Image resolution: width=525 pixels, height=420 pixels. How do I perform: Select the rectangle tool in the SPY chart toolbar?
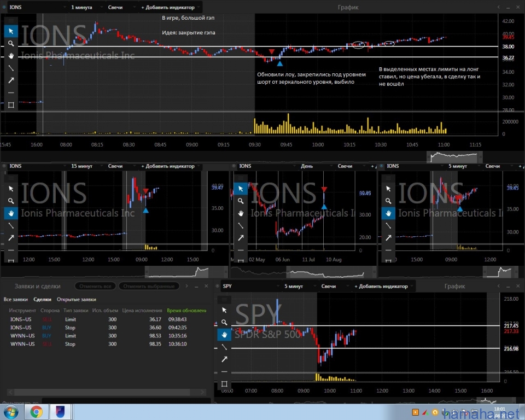(x=224, y=384)
